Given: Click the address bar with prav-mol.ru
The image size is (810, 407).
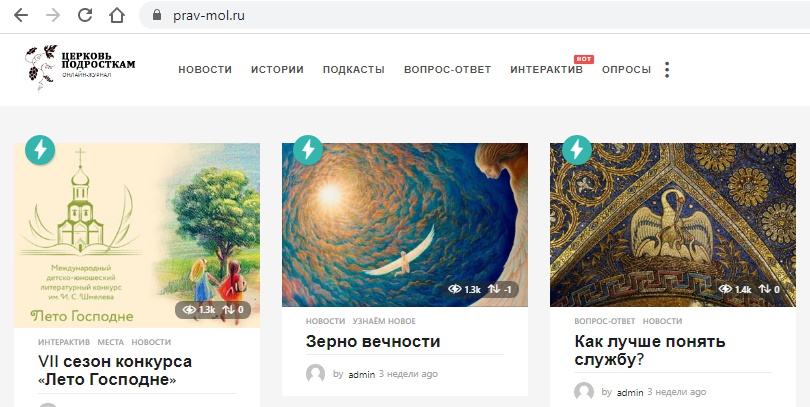Looking at the screenshot, I should click(x=475, y=15).
